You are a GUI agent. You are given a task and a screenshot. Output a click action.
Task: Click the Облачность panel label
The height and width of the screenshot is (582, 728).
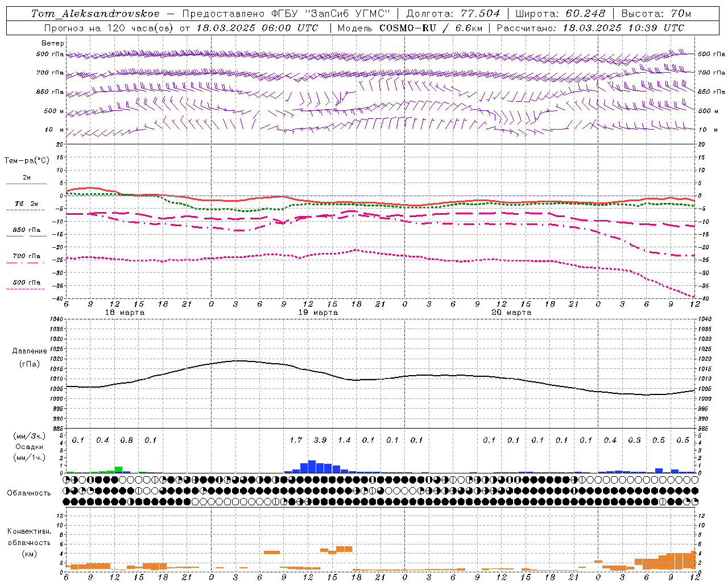click(x=29, y=493)
